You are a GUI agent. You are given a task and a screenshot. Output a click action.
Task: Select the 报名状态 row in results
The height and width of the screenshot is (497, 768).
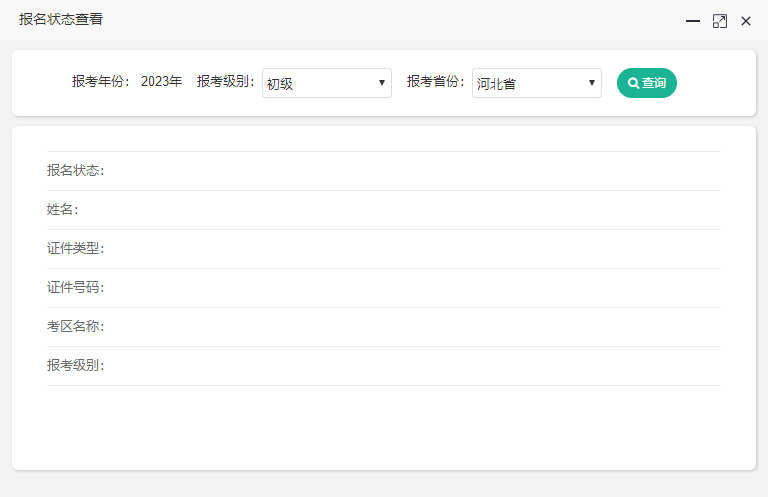pyautogui.click(x=383, y=171)
